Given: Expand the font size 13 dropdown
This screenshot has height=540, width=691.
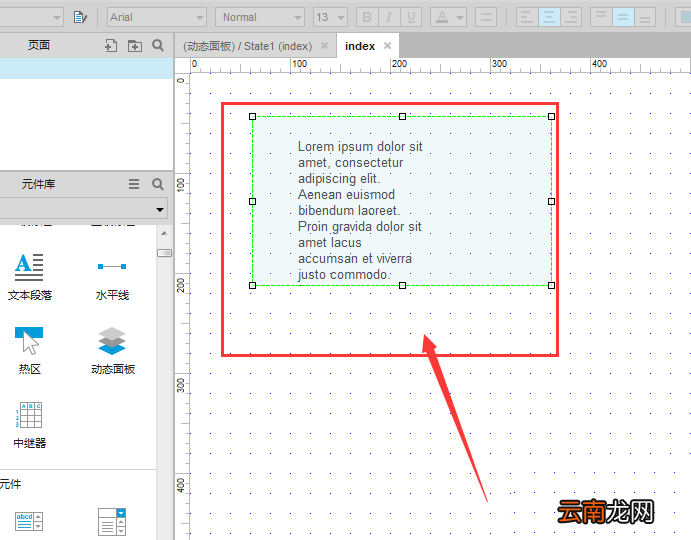Looking at the screenshot, I should [331, 17].
